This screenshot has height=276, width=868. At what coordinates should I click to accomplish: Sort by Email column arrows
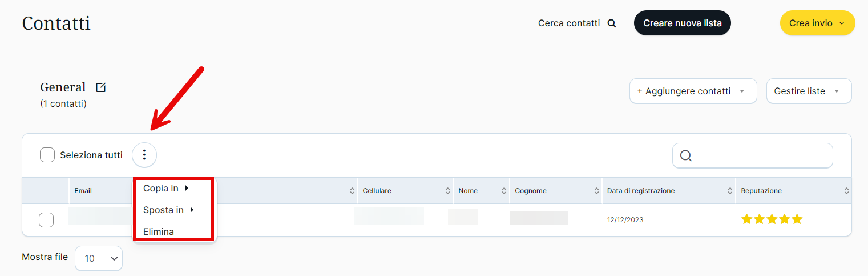tap(352, 191)
